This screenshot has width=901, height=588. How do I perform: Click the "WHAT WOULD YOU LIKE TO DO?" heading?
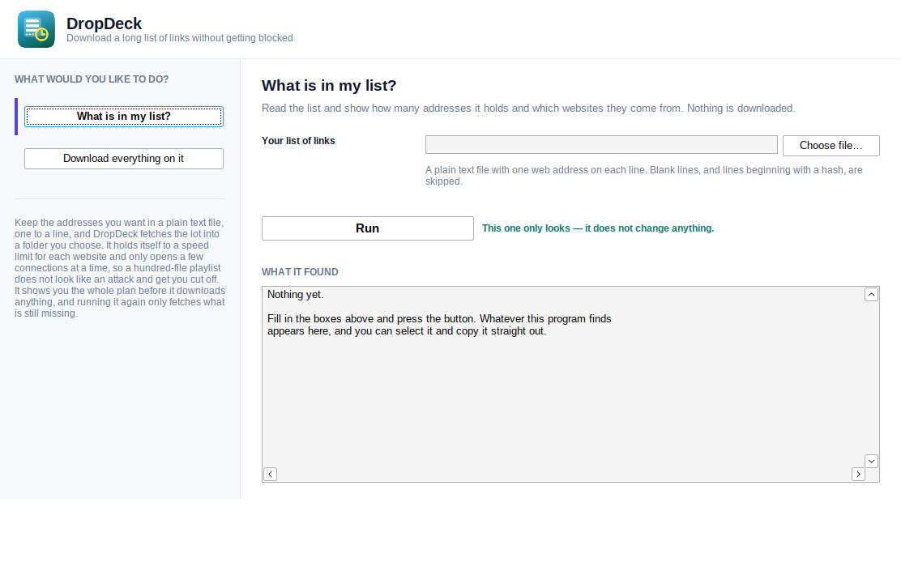pyautogui.click(x=92, y=79)
